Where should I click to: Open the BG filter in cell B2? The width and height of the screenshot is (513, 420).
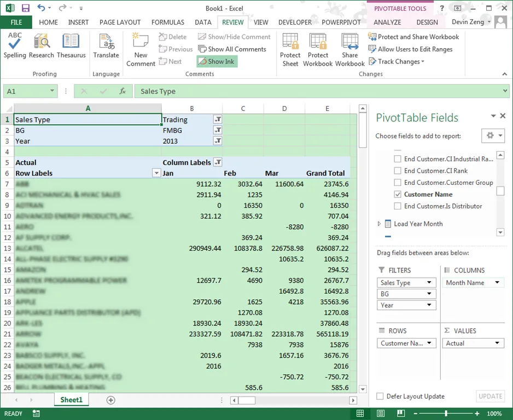click(x=218, y=130)
